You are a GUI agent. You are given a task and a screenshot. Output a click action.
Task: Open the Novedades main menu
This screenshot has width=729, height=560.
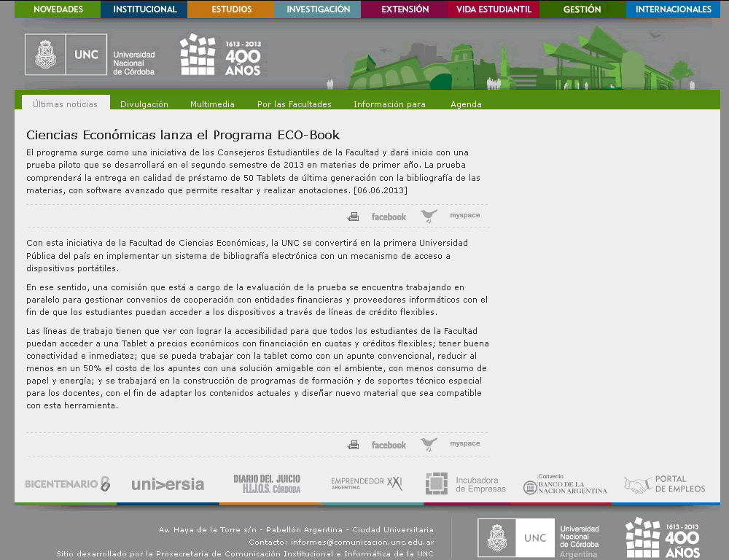click(x=58, y=9)
